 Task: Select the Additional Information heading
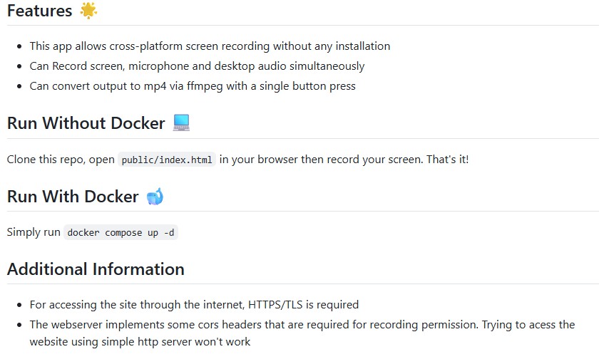96,269
